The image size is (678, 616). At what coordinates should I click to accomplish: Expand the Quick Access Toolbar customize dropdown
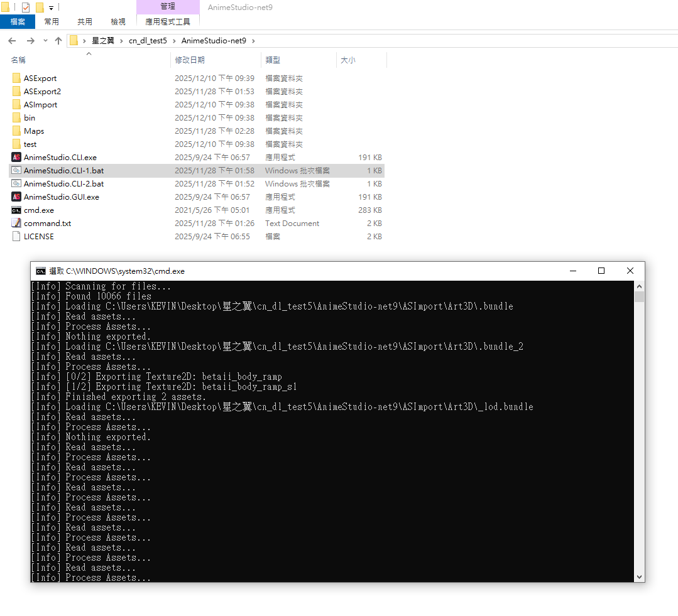[x=51, y=8]
